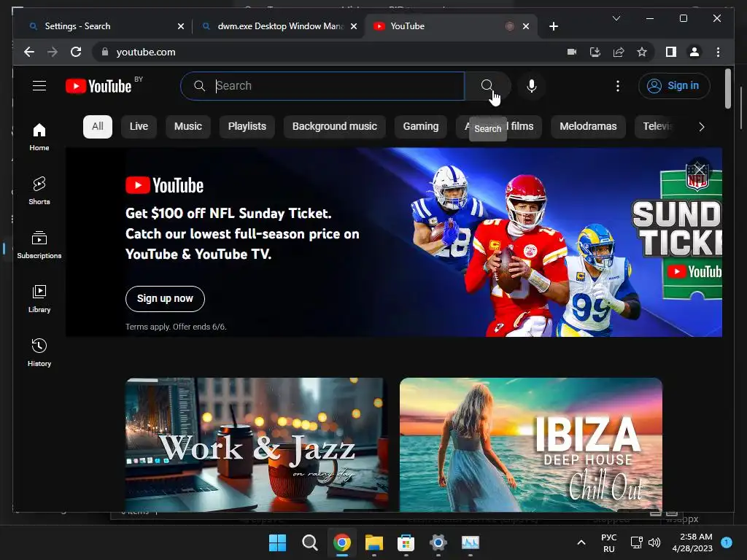Open Library from the sidebar
This screenshot has width=747, height=560.
(39, 298)
